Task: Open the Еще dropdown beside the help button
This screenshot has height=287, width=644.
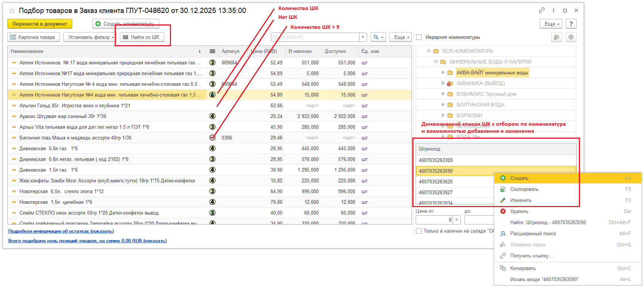Action: [551, 24]
